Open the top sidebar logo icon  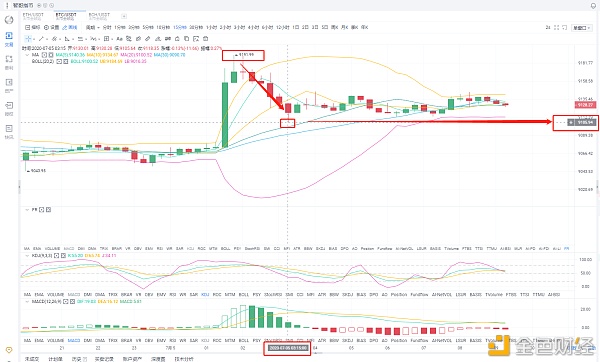(x=9, y=20)
